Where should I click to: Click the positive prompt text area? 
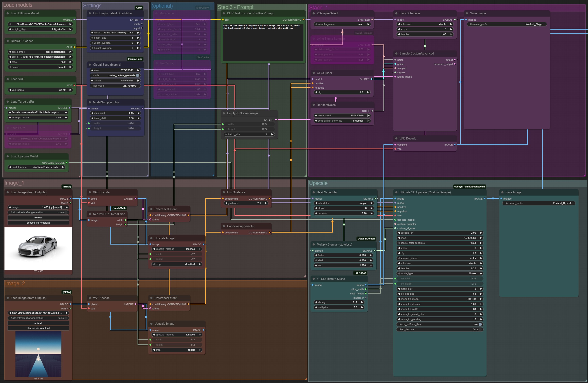click(x=263, y=42)
